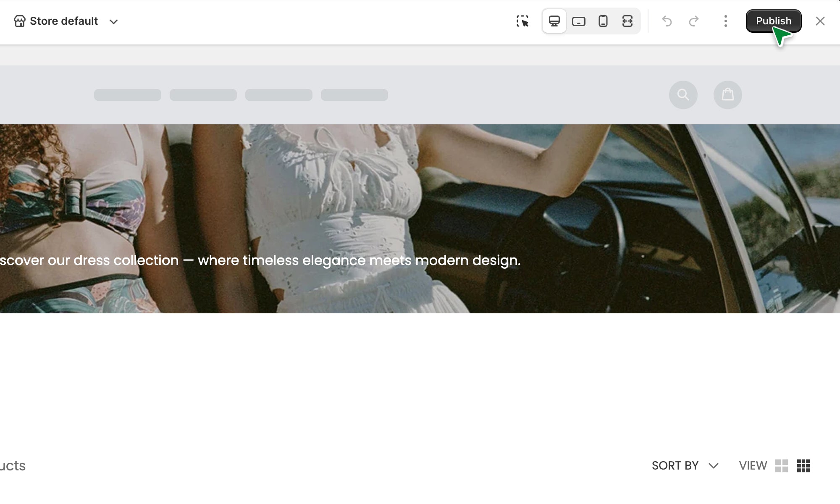The image size is (840, 504).
Task: Open the shopping bag cart icon
Action: pyautogui.click(x=728, y=95)
